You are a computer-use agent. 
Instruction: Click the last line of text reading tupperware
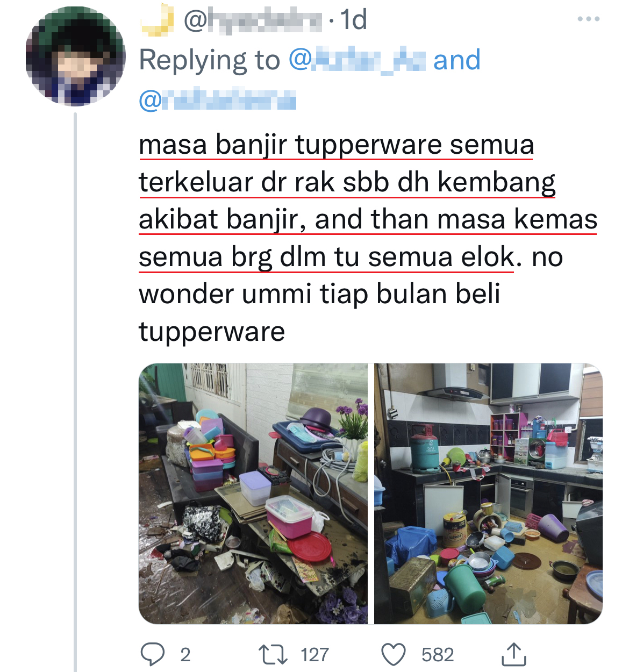coord(212,331)
